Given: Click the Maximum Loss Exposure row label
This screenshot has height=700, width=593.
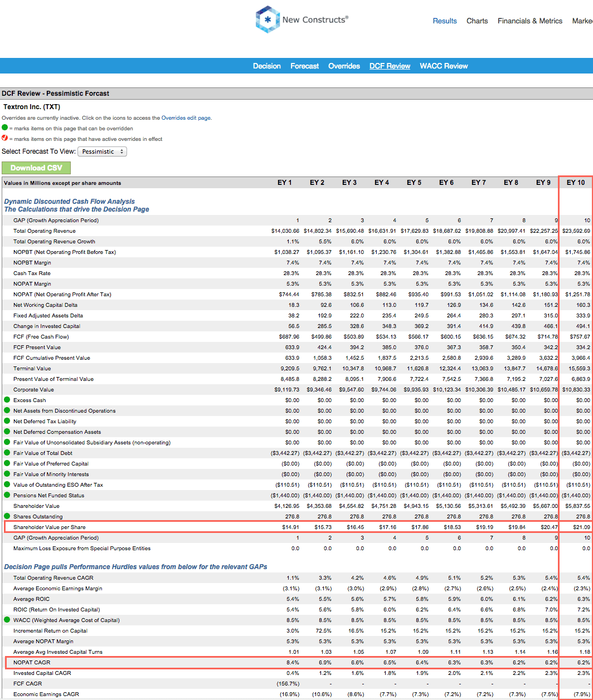Looking at the screenshot, I should [x=82, y=548].
